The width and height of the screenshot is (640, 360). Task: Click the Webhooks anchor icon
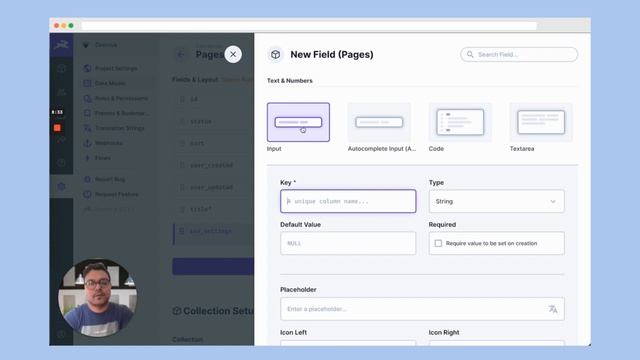87,143
